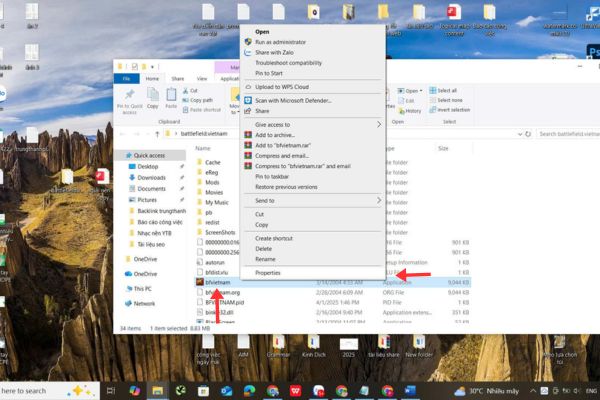Click the Add to archive WinRAR icon

[247, 135]
